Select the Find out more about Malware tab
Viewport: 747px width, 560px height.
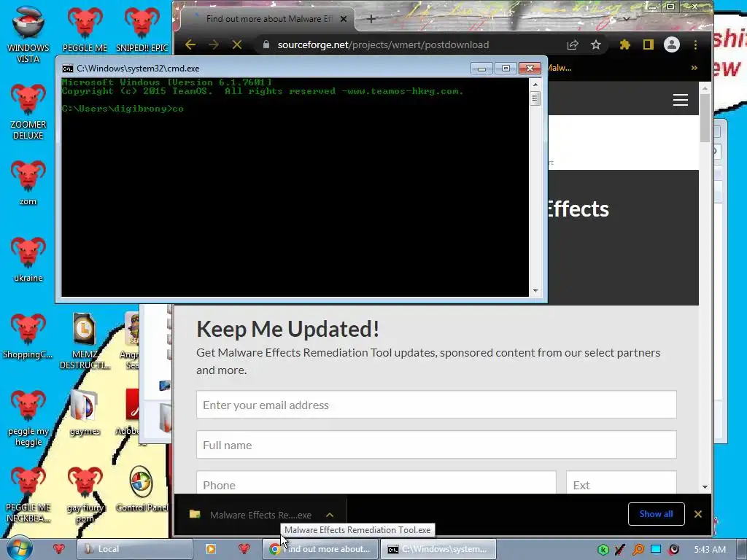coord(267,19)
